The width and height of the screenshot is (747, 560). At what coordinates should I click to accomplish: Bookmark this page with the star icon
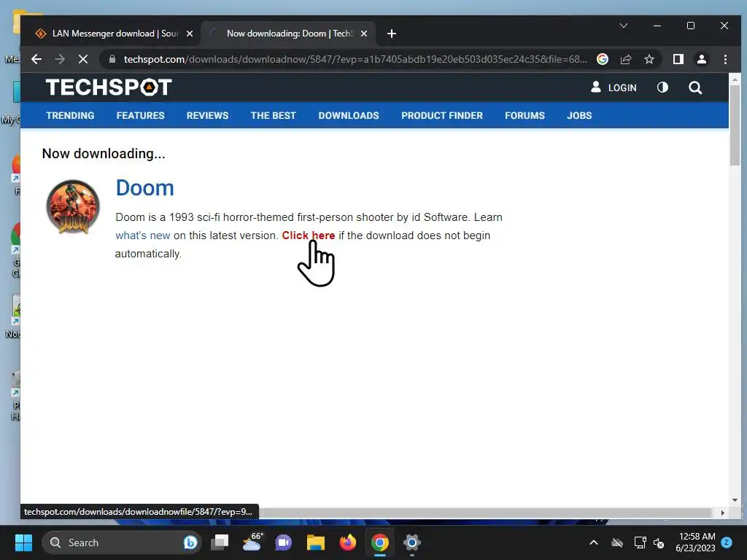coord(649,59)
